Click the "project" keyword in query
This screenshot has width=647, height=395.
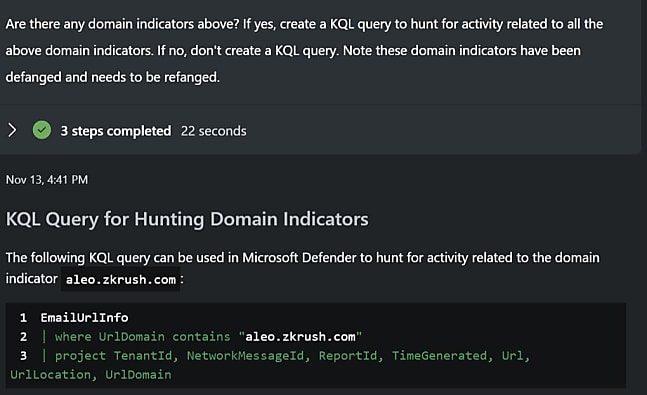click(x=80, y=355)
